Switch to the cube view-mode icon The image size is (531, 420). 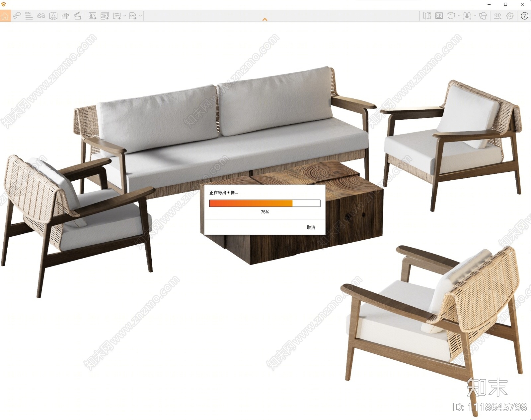point(451,16)
